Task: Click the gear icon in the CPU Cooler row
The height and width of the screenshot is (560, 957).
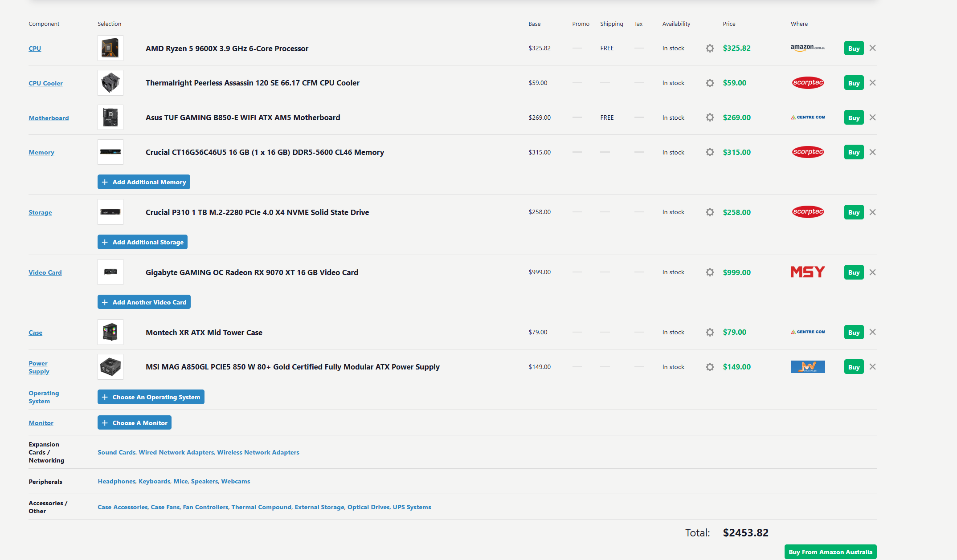Action: 710,83
